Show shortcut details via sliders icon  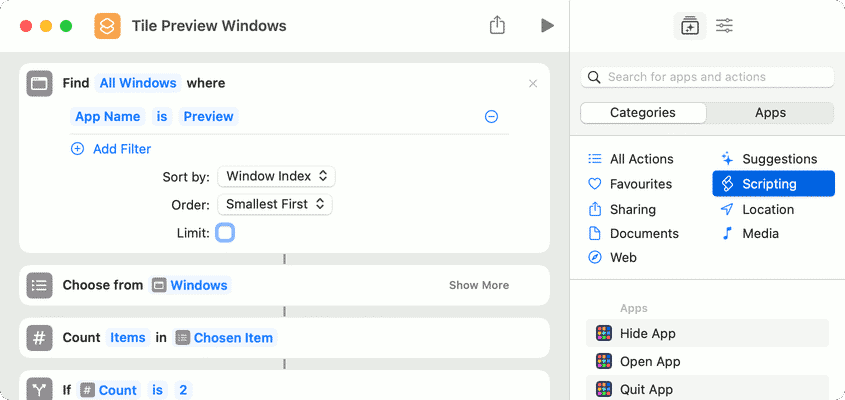[724, 25]
